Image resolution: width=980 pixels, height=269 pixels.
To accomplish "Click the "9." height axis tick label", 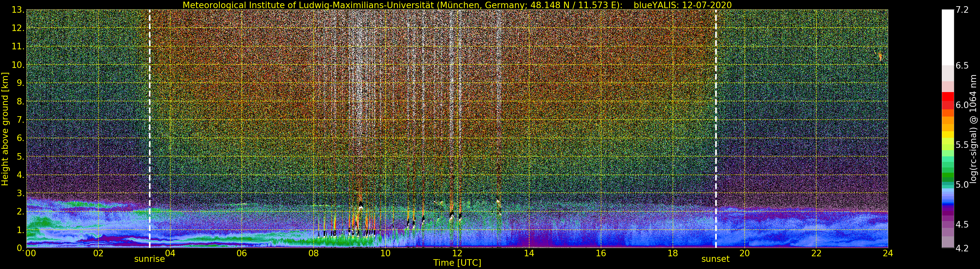I will 20,83.
